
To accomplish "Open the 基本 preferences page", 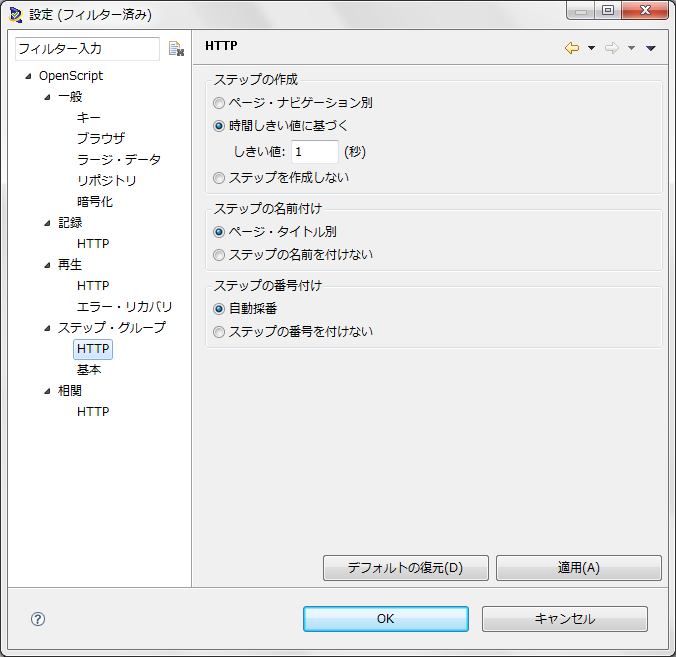I will (89, 369).
